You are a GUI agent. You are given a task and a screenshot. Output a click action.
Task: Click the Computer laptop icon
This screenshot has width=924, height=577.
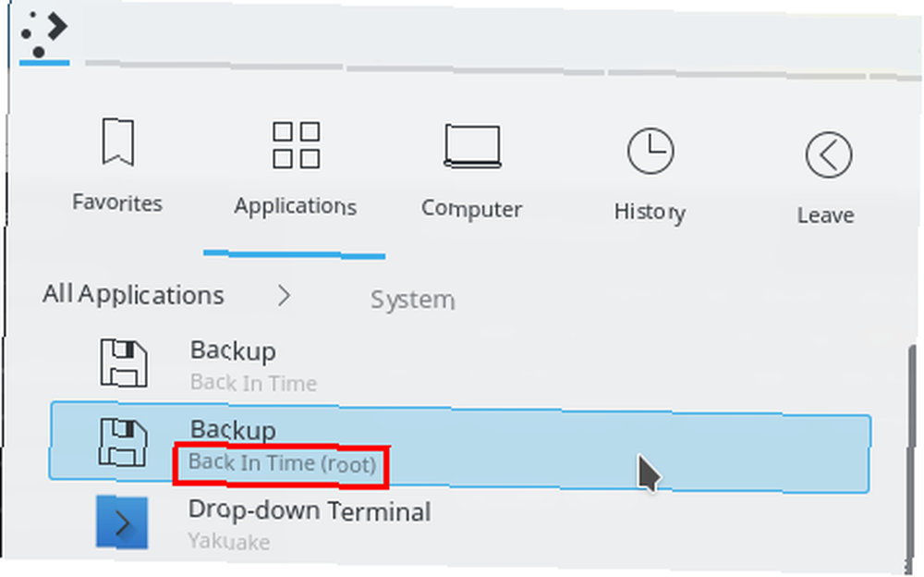[472, 146]
